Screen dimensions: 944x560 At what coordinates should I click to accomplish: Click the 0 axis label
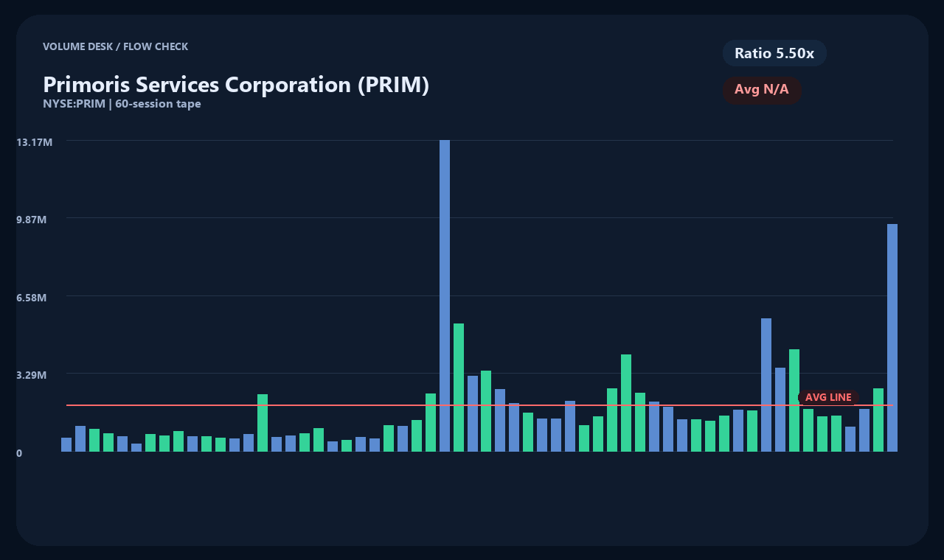[19, 453]
